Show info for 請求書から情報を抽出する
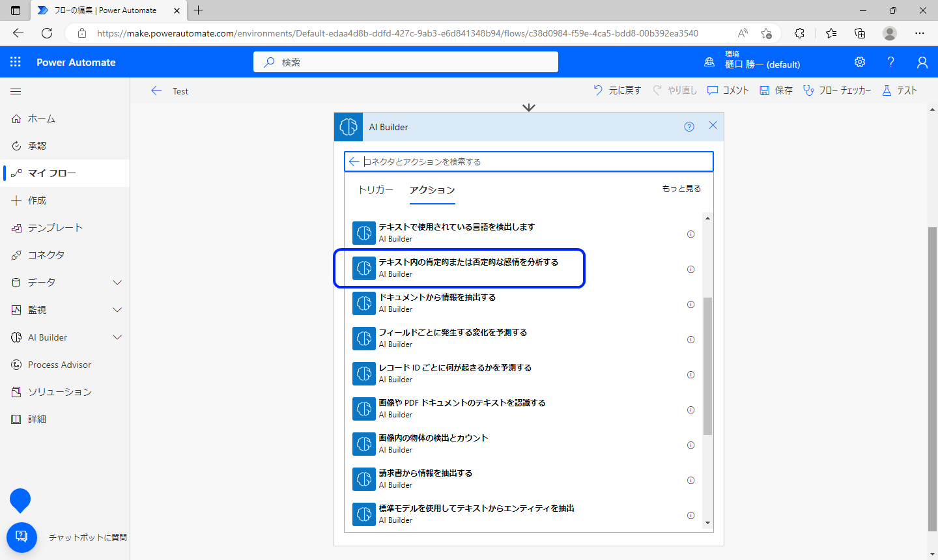The height and width of the screenshot is (560, 938). (x=690, y=480)
